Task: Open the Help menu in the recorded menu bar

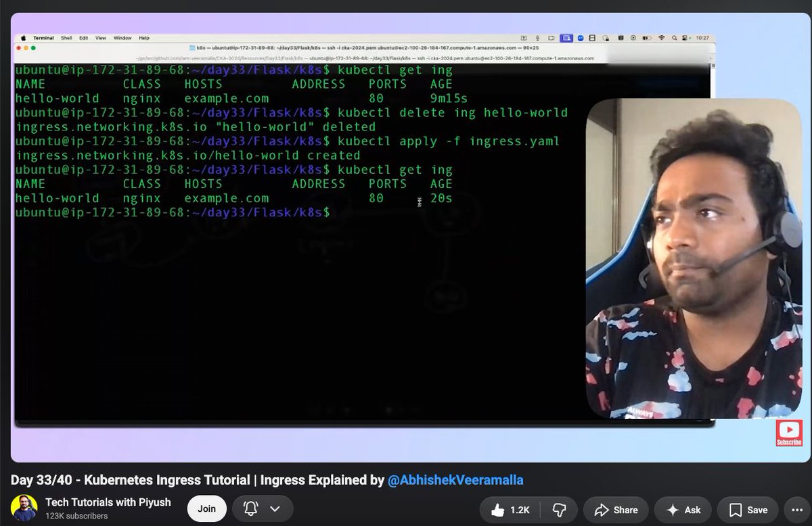Action: tap(144, 38)
